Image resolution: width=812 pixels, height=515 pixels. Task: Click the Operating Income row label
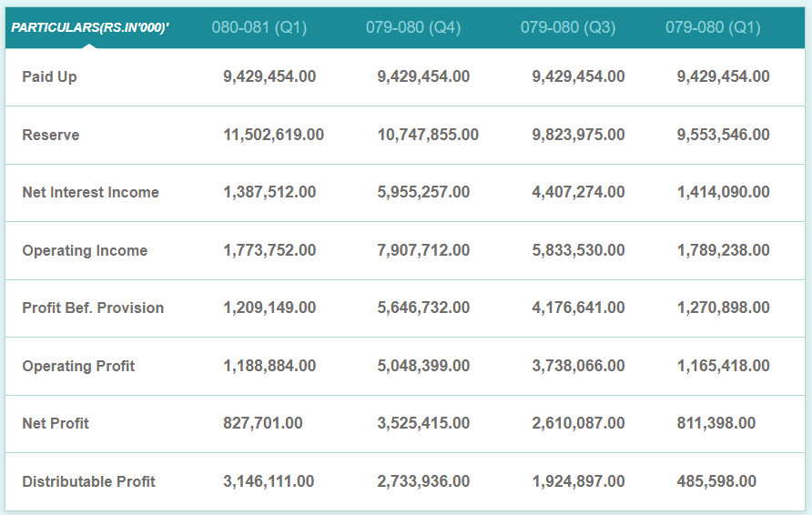tap(85, 250)
